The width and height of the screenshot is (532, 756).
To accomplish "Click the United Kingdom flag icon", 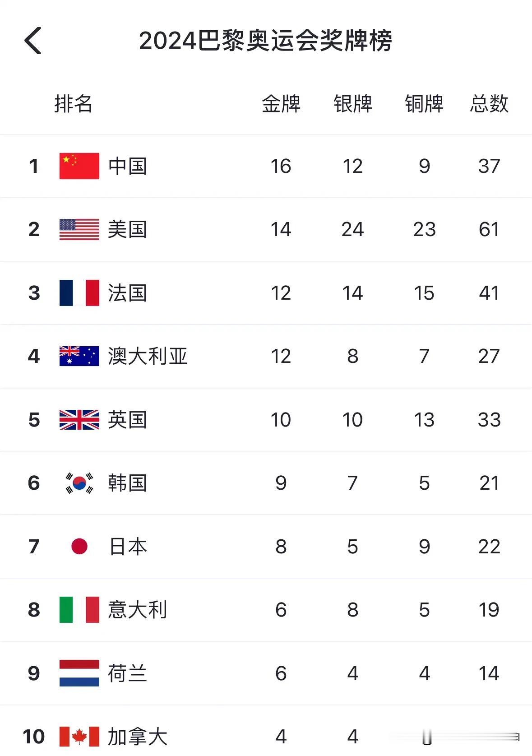I will [x=79, y=420].
